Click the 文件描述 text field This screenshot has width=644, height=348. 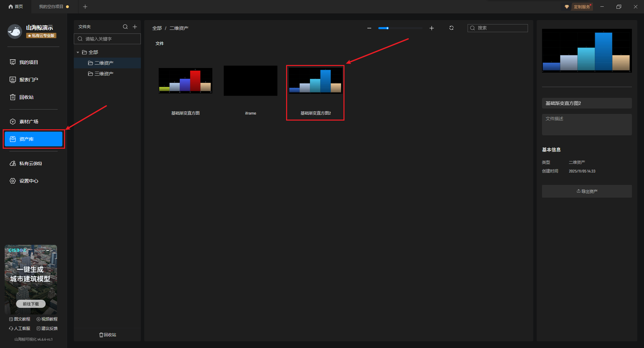587,124
